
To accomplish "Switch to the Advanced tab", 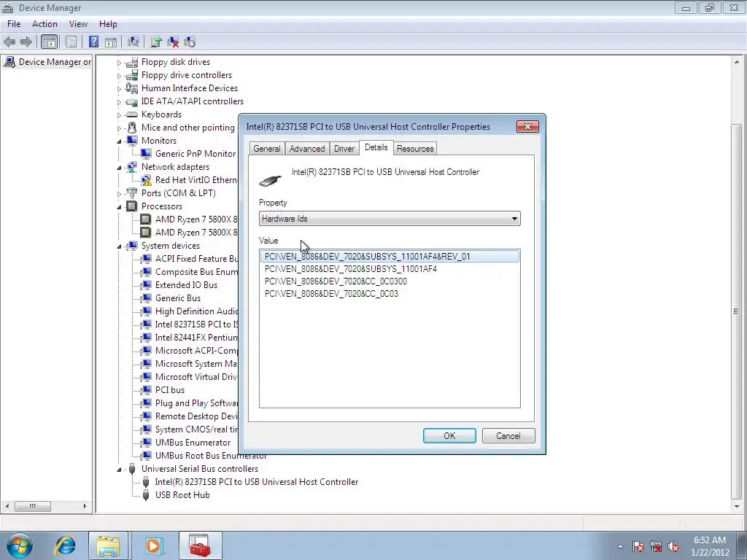I will [307, 149].
